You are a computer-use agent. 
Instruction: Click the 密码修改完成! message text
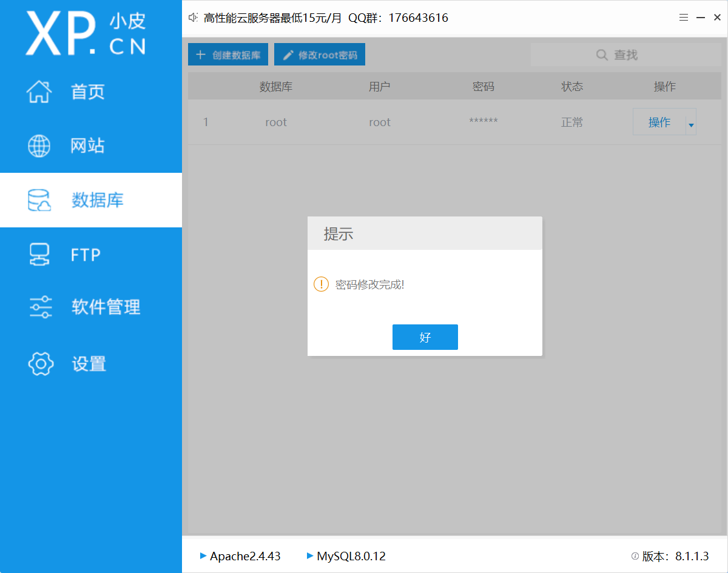pos(370,284)
